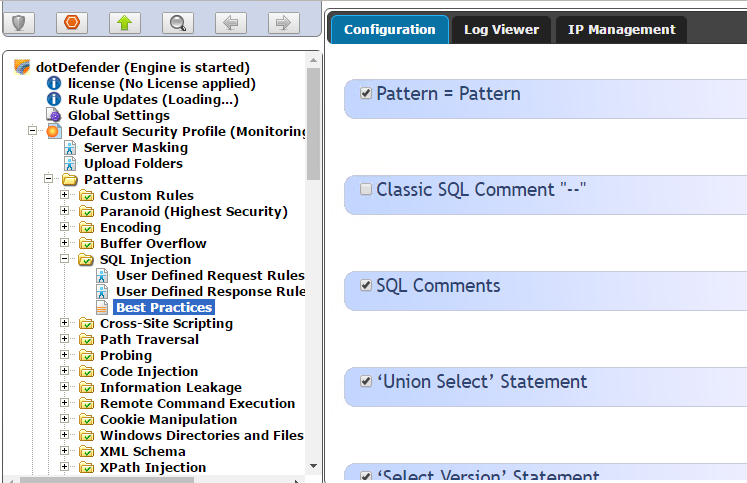Click the dotDefender (Engine is started) root item
The image size is (747, 483).
pyautogui.click(x=142, y=67)
